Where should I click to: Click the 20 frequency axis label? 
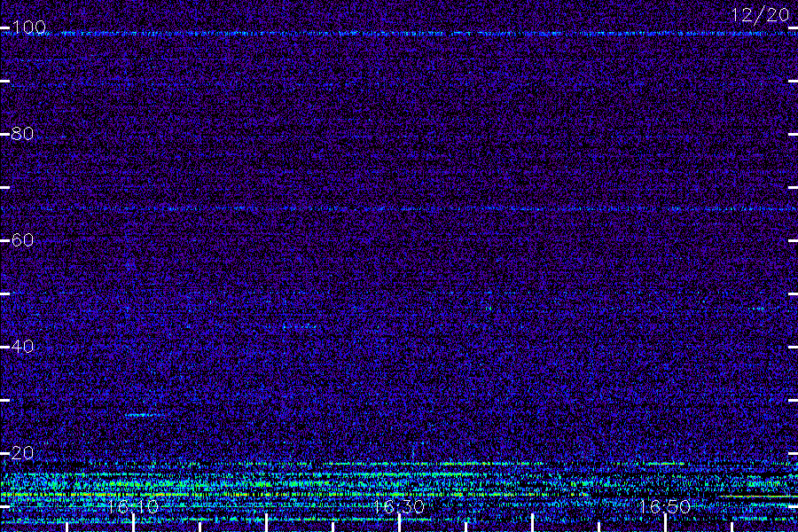tap(22, 452)
